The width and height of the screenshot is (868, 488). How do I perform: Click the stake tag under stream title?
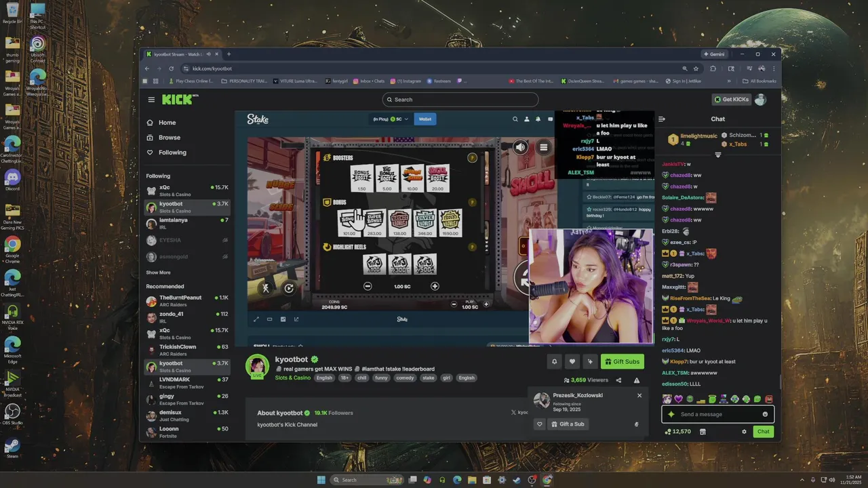pyautogui.click(x=429, y=378)
